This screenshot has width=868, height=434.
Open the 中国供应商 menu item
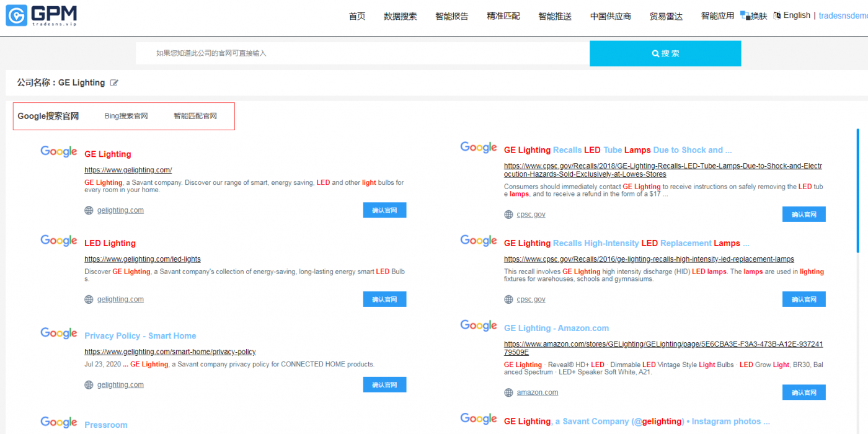coord(611,16)
